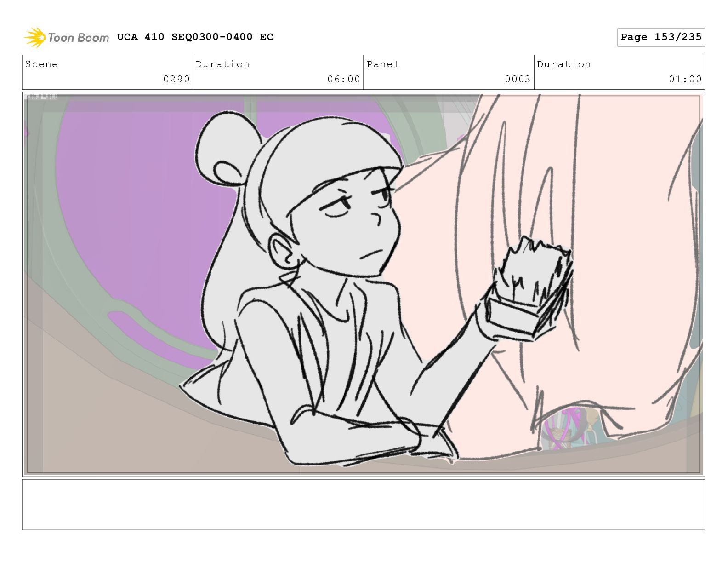Viewport: 728px width, 563px height.
Task: Click the empty notes box below the panel
Action: point(363,505)
